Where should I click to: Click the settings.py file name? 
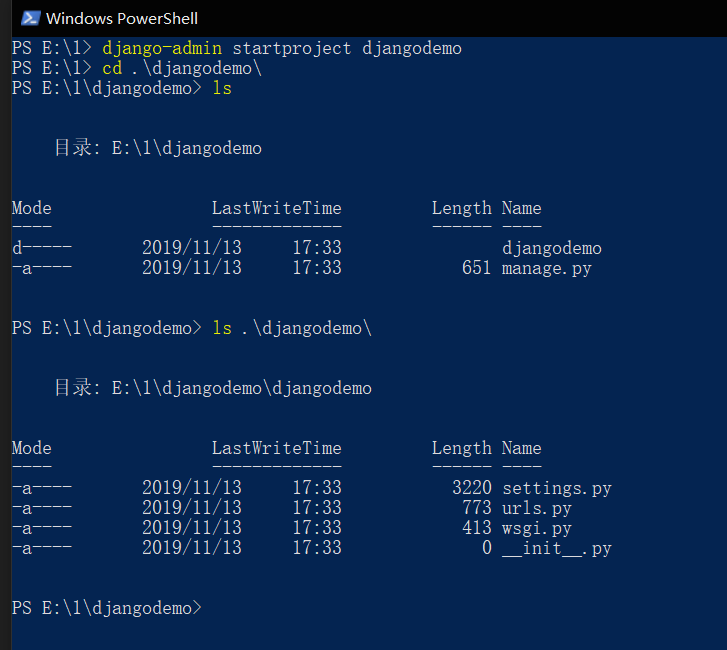coord(557,488)
